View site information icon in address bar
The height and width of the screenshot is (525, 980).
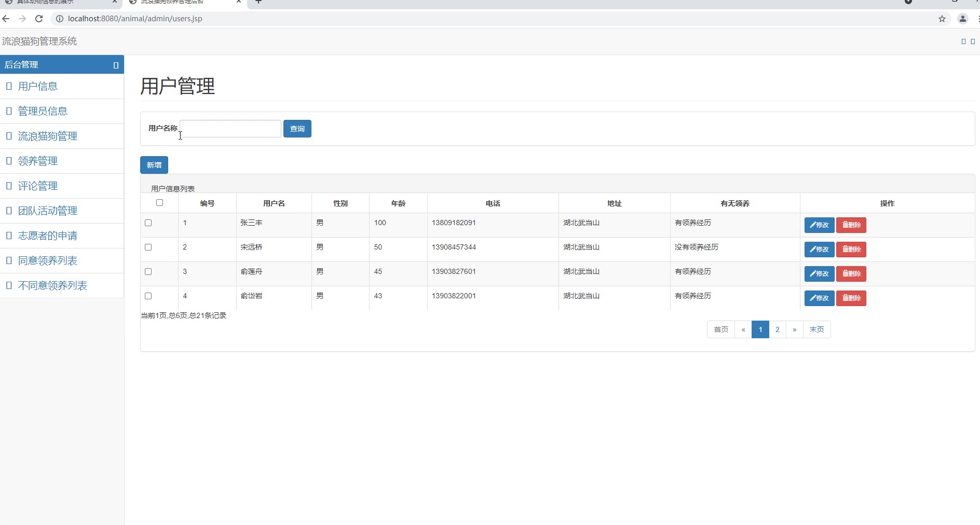[x=60, y=19]
